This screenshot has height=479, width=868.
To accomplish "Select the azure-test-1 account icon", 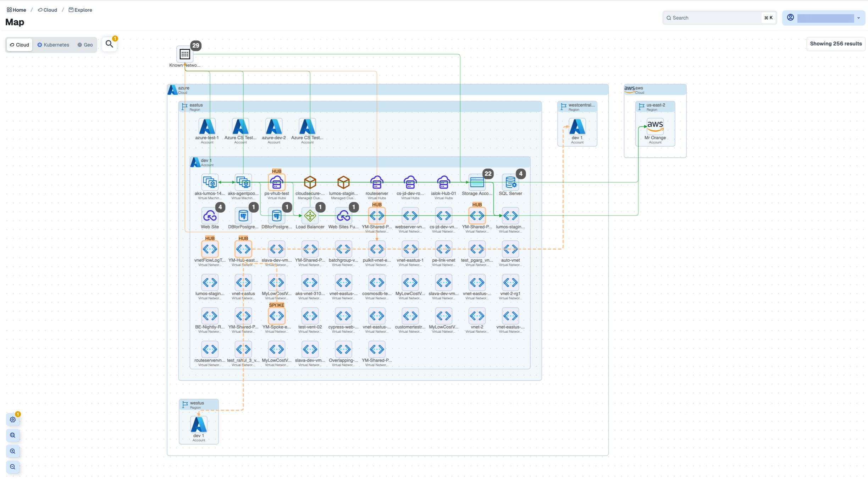I will pos(207,127).
